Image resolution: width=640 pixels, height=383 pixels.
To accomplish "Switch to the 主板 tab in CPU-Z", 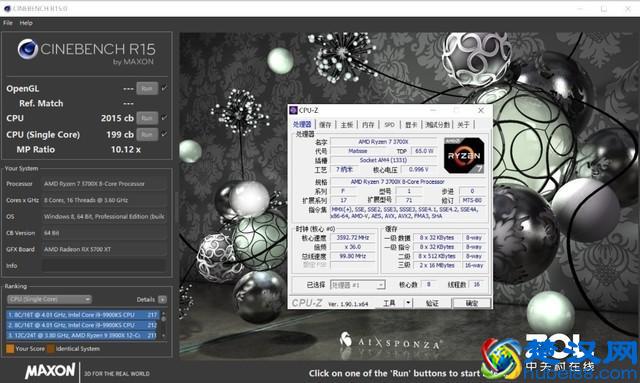I will pyautogui.click(x=347, y=125).
